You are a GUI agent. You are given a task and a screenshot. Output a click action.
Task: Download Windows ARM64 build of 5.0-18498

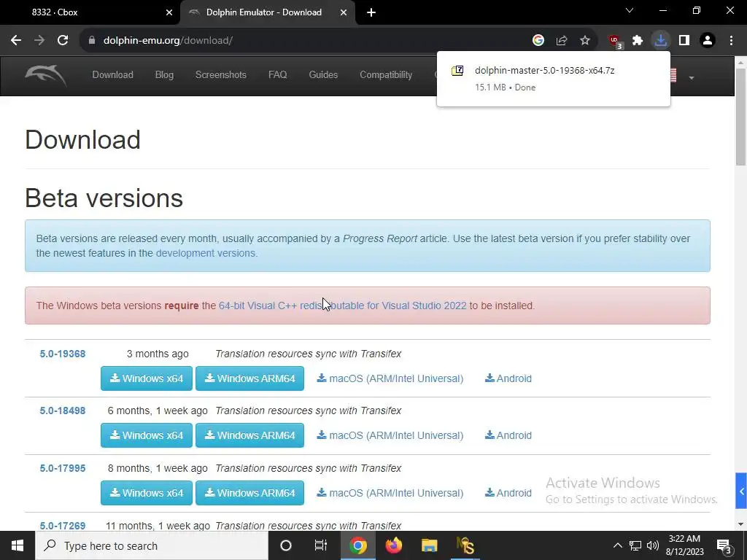coord(249,435)
